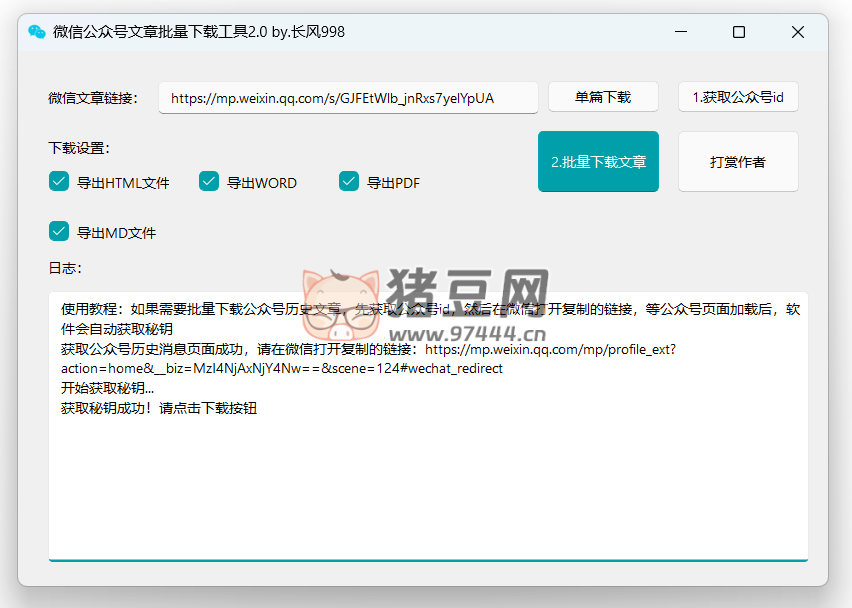
Task: Click the 下载设置 section label
Action: pos(79,148)
